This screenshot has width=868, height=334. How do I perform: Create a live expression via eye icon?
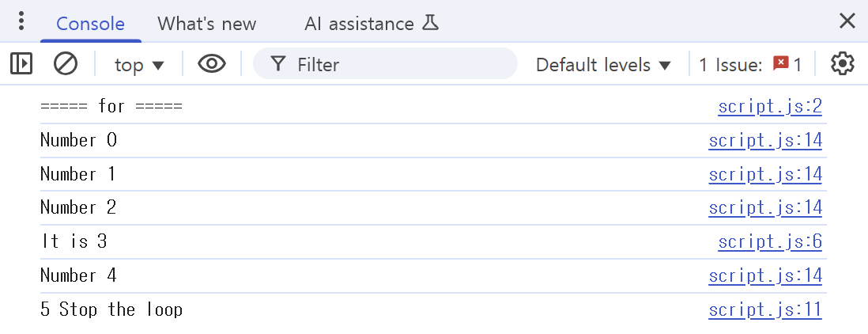[x=212, y=64]
